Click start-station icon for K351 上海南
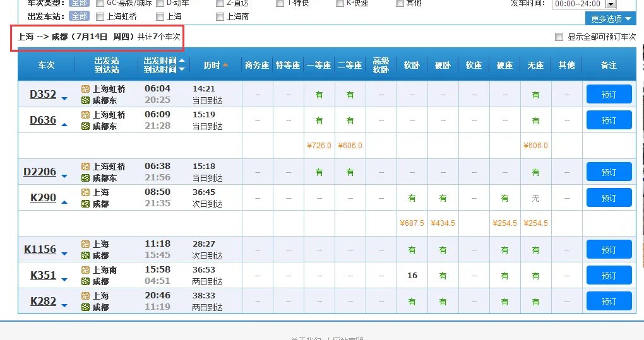Viewport: 644px width, 340px height. [85, 270]
